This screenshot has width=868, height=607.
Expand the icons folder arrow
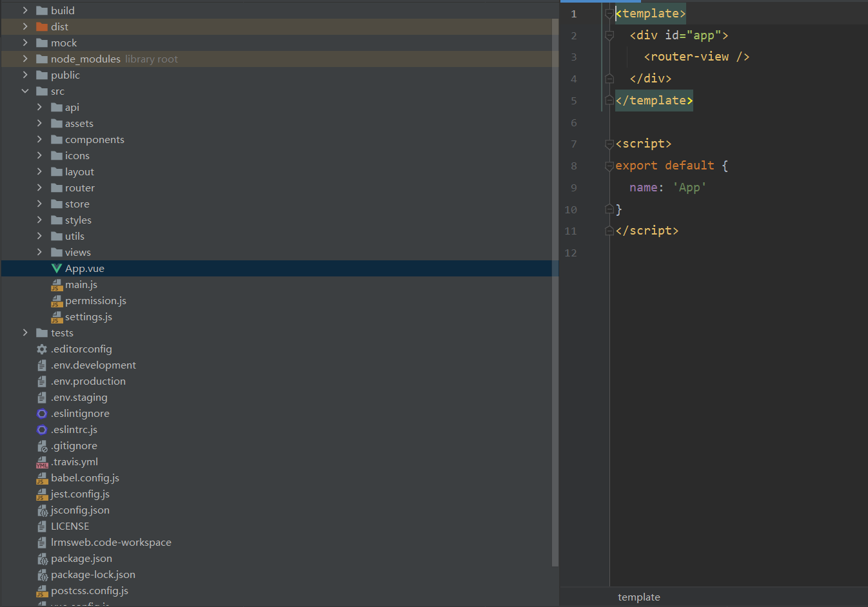point(39,155)
